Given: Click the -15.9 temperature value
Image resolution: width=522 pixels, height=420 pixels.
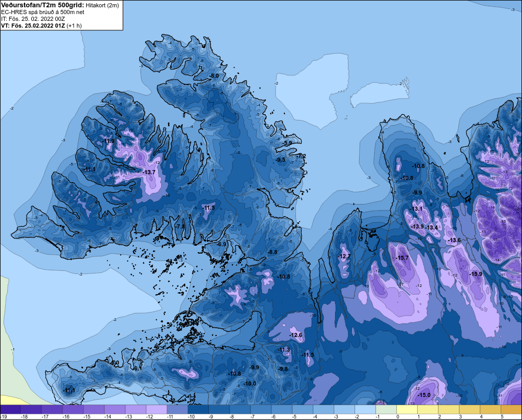Looking at the screenshot, I should 476,274.
